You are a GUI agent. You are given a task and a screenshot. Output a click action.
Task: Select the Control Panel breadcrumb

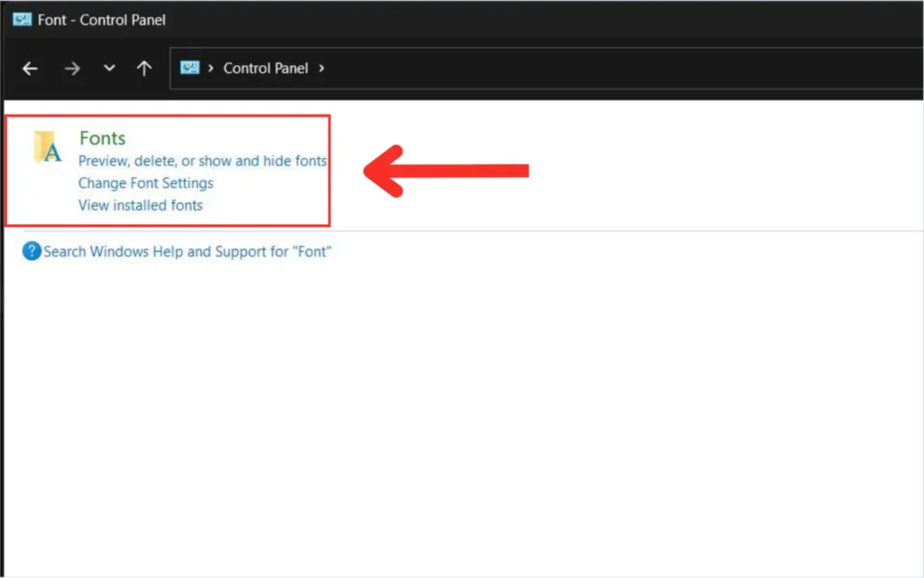tap(265, 69)
